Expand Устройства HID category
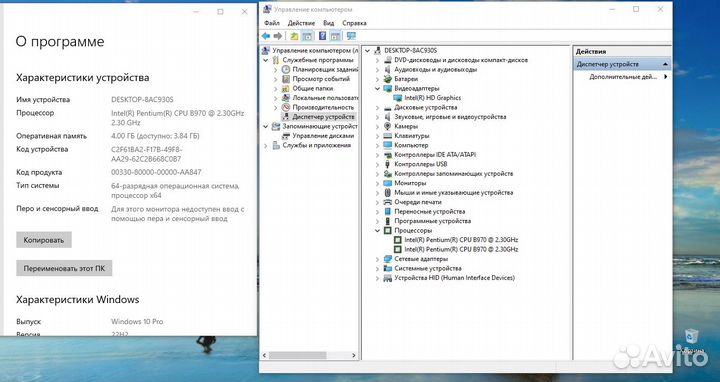The height and width of the screenshot is (382, 720). coord(377,278)
